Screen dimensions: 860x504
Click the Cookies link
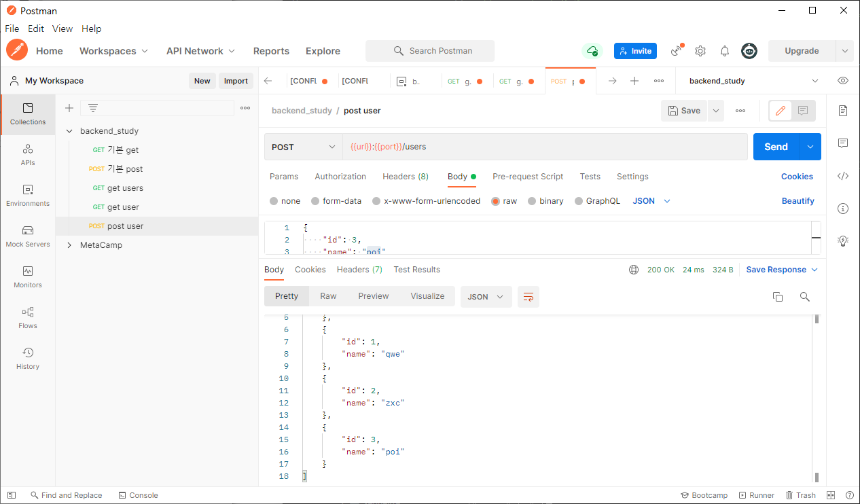click(797, 177)
